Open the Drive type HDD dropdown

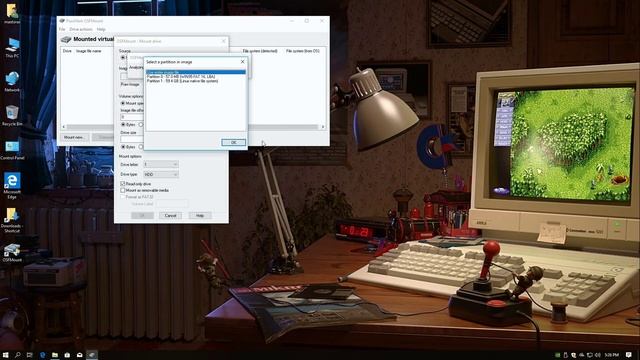(161, 174)
